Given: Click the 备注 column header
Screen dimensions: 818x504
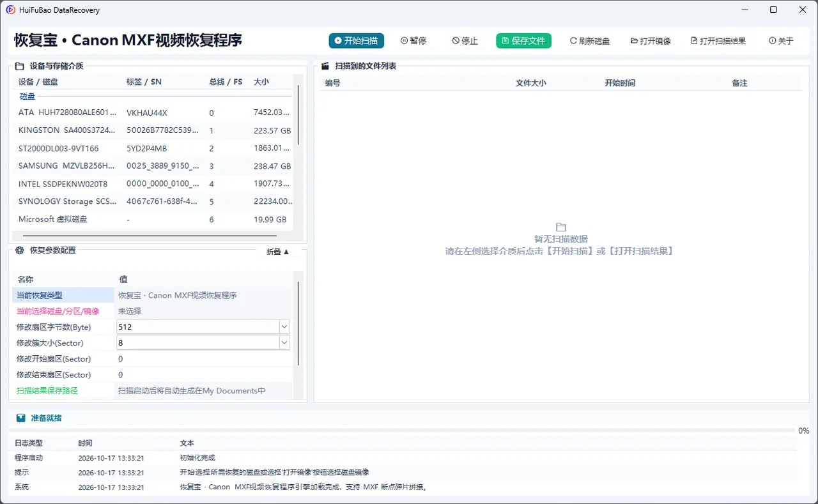Looking at the screenshot, I should click(x=739, y=83).
